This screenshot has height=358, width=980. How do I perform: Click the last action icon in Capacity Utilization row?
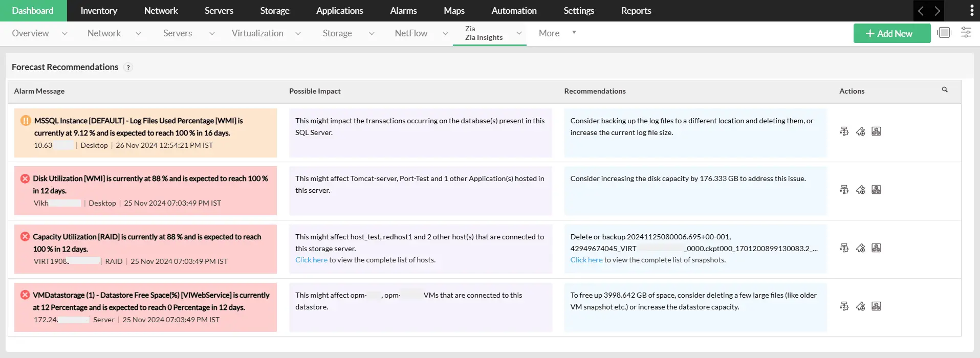pyautogui.click(x=876, y=248)
